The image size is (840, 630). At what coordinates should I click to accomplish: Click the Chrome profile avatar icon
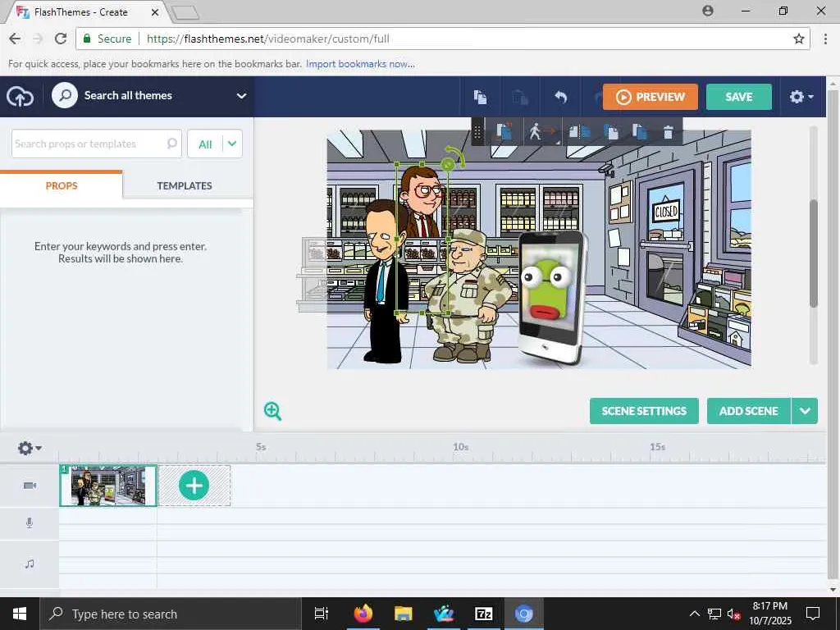pos(708,11)
